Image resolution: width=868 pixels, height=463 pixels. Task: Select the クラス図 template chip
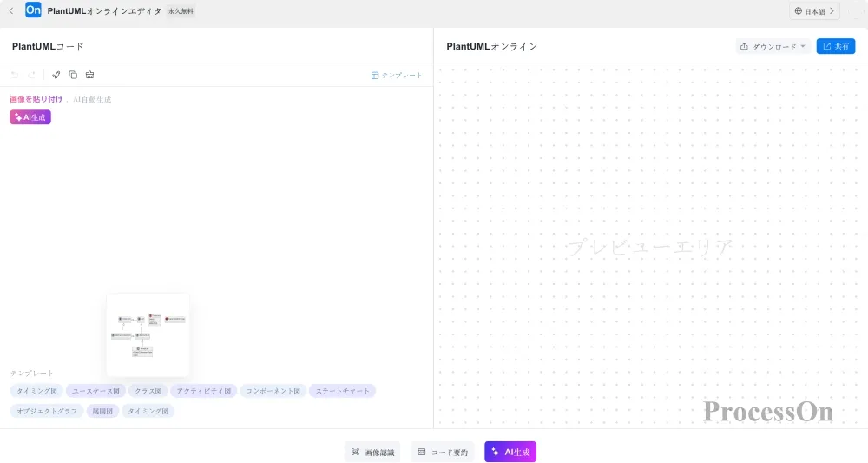coord(148,391)
